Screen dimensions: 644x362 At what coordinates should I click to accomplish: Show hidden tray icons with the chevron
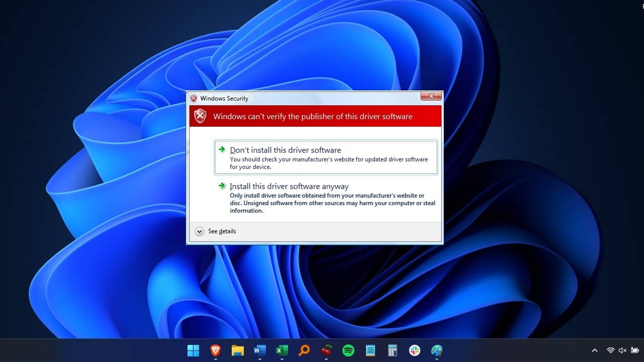595,350
